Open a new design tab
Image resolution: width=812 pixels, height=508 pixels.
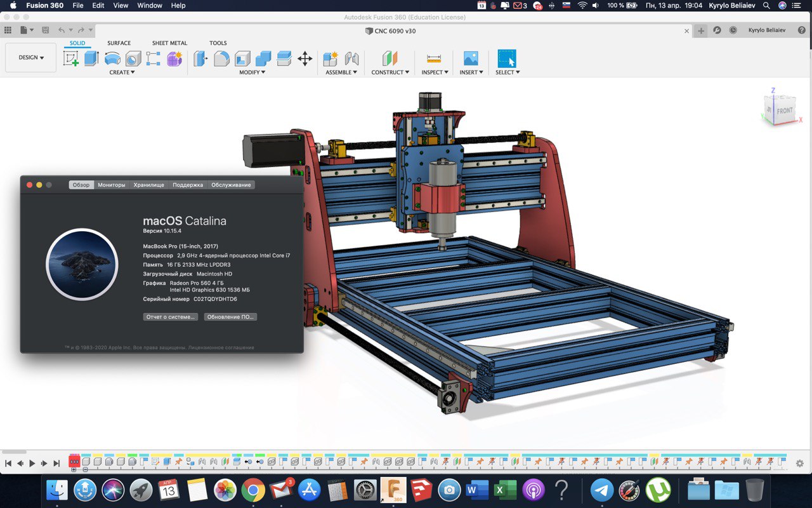(701, 30)
